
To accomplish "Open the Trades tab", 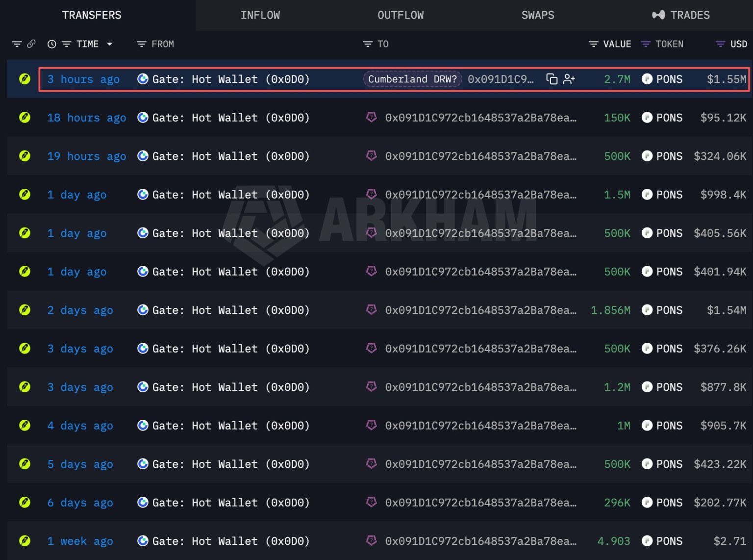I will point(681,15).
